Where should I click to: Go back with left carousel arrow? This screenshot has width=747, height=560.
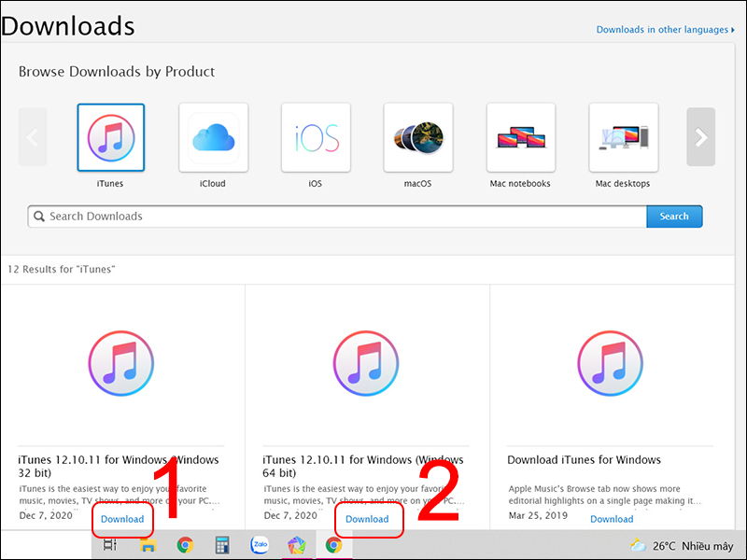tap(33, 137)
